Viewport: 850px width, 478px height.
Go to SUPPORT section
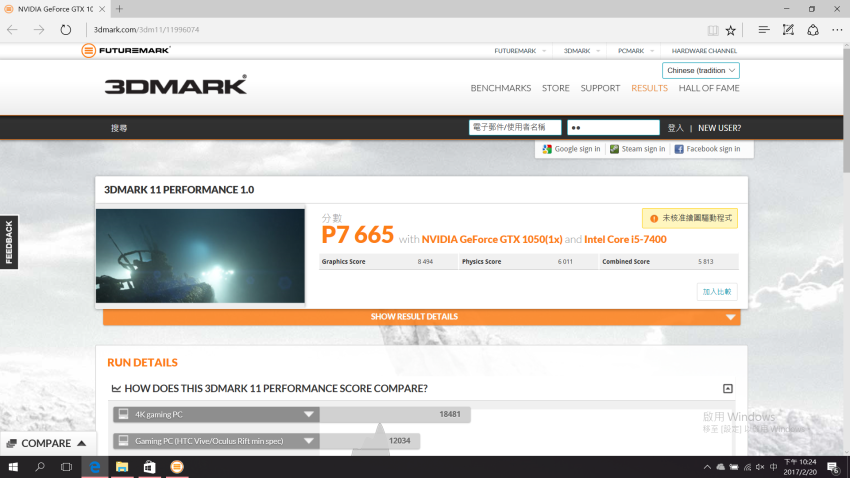(x=600, y=88)
